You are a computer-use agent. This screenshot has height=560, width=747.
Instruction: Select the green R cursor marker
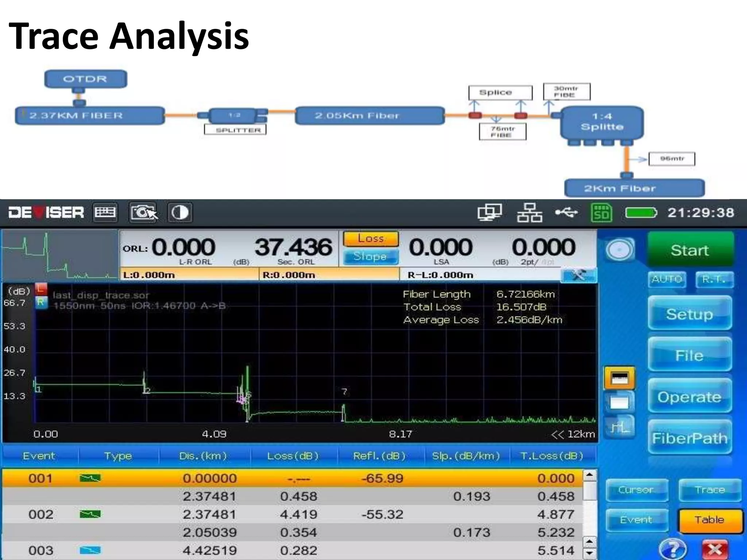pyautogui.click(x=41, y=302)
